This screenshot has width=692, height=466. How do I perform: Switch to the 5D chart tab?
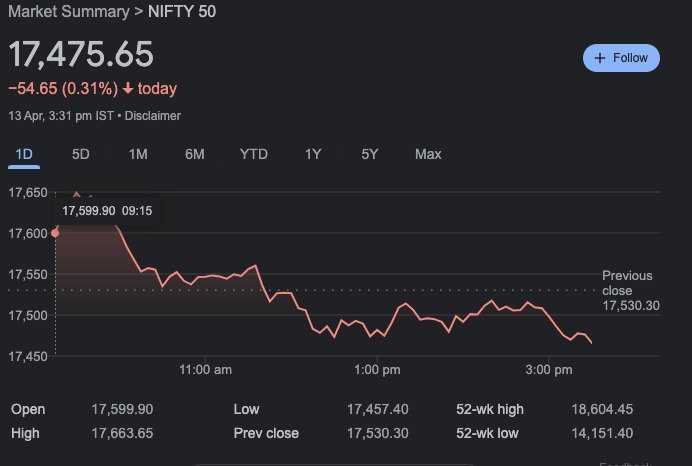(x=81, y=154)
